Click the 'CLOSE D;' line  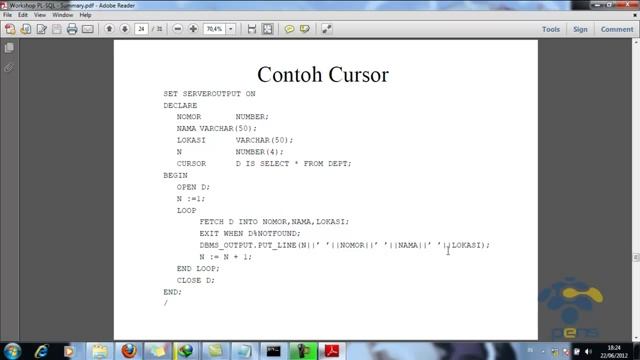pyautogui.click(x=196, y=280)
